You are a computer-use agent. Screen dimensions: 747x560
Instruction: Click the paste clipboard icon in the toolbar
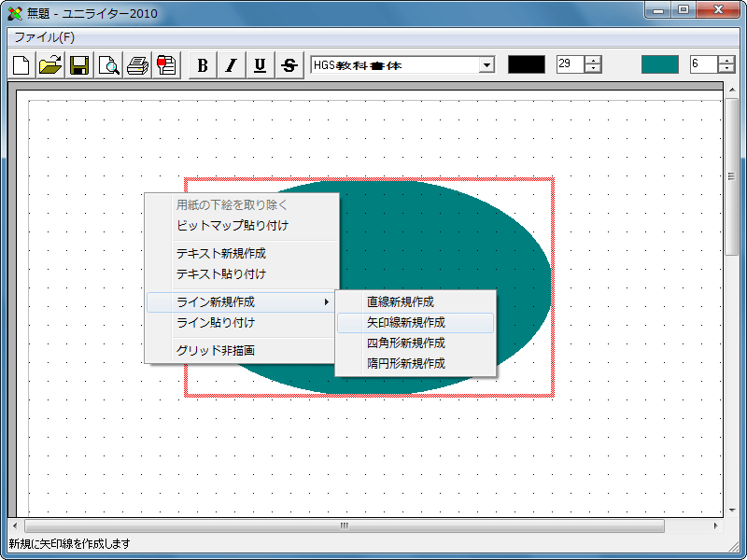(167, 65)
